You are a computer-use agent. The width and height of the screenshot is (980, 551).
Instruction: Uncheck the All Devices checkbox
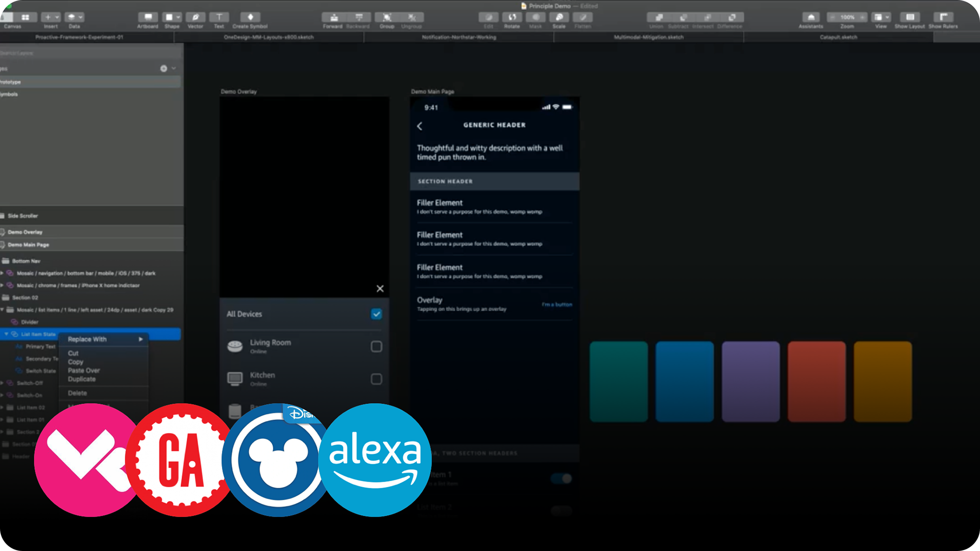tap(376, 314)
